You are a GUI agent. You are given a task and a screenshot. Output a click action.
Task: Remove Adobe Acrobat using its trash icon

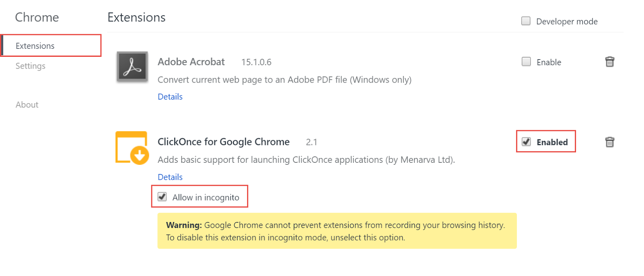pyautogui.click(x=609, y=62)
